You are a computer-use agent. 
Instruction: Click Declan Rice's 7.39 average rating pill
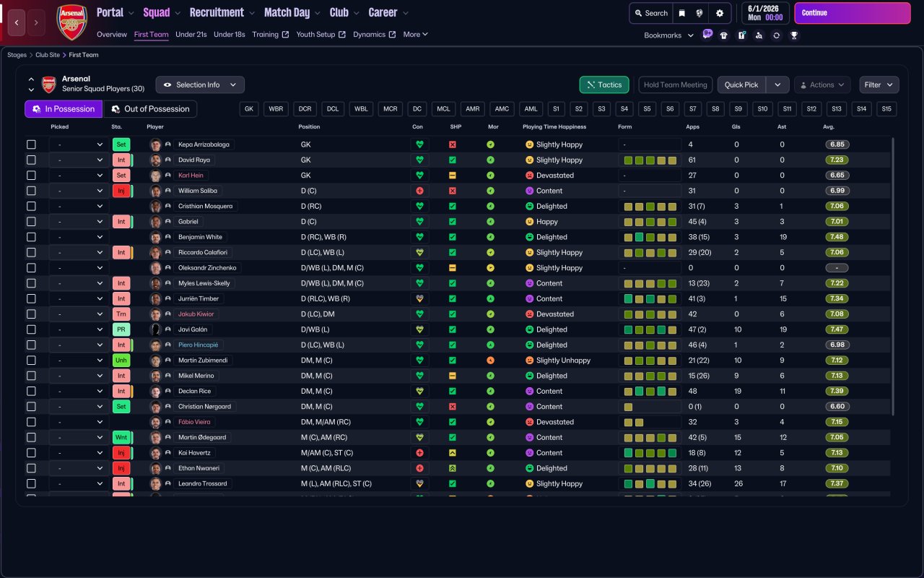(x=837, y=391)
